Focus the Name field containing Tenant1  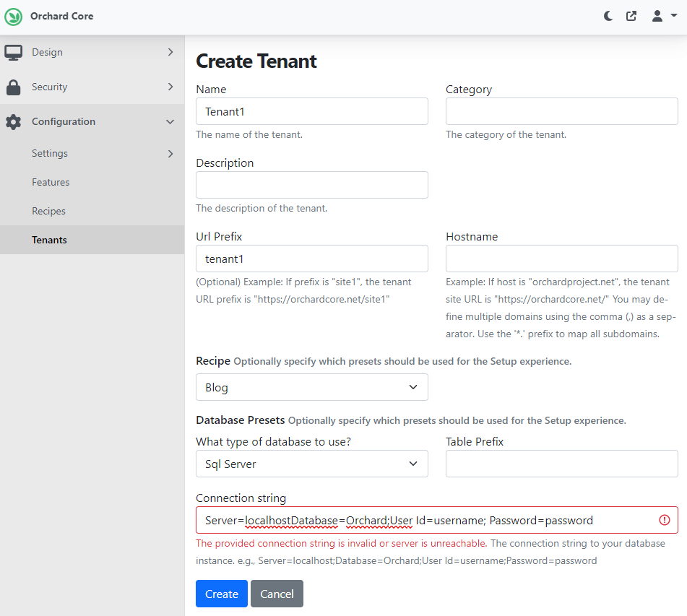(x=312, y=111)
